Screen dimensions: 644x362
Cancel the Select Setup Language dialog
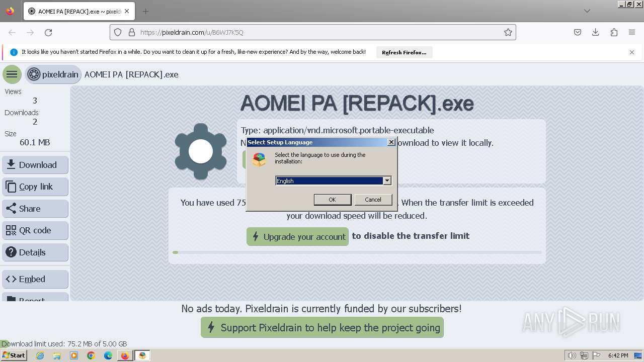point(373,200)
